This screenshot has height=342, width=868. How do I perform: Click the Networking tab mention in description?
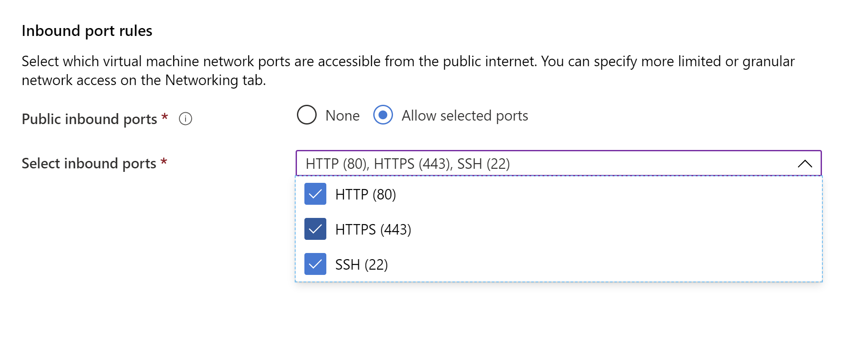[214, 80]
